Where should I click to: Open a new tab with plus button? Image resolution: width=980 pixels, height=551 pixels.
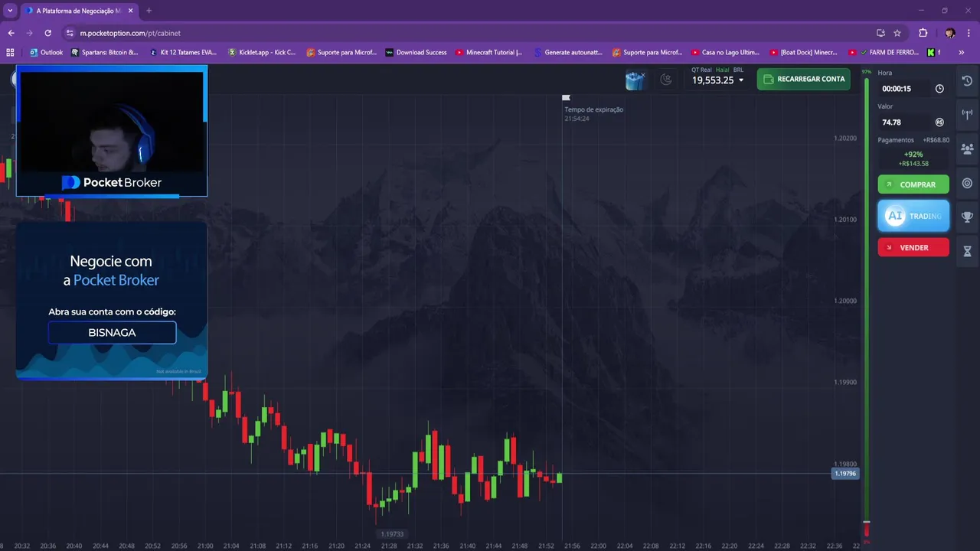pos(149,11)
